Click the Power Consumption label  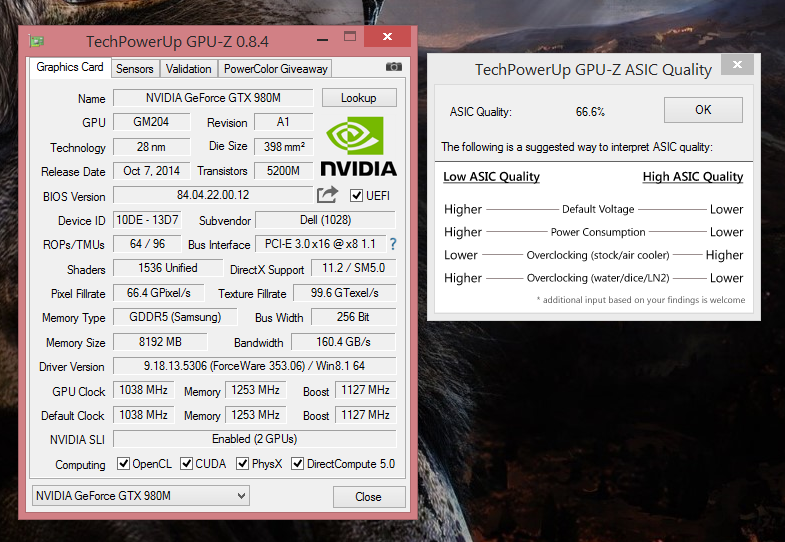click(598, 232)
